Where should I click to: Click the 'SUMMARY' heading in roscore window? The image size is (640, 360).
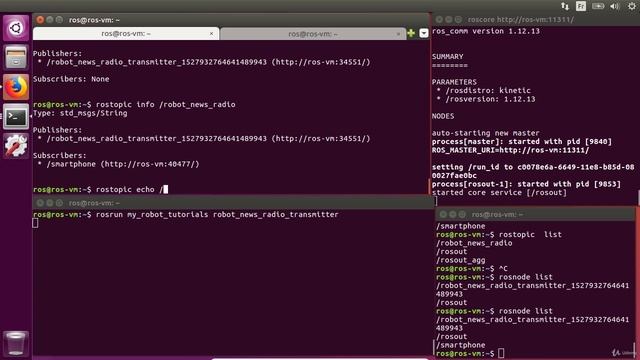(448, 57)
